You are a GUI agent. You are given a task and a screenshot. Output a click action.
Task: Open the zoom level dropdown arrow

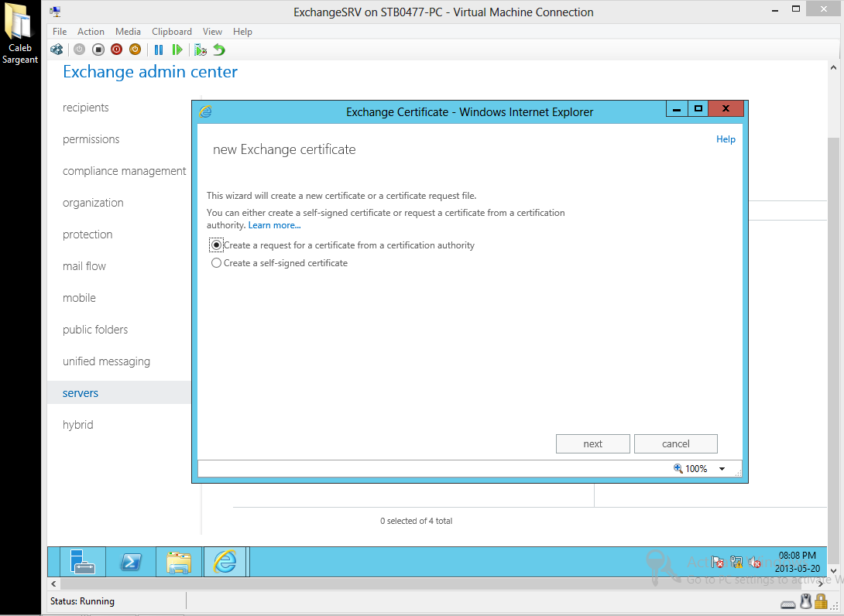(x=722, y=469)
